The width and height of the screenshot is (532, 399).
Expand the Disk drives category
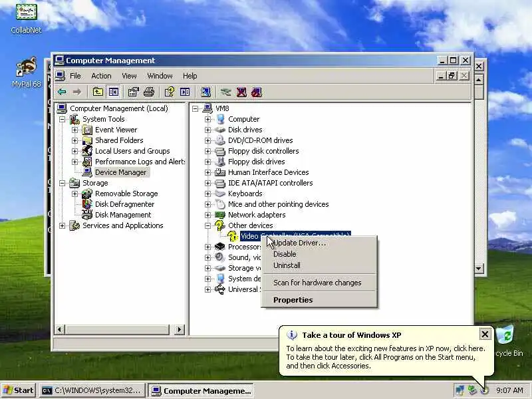coord(207,130)
